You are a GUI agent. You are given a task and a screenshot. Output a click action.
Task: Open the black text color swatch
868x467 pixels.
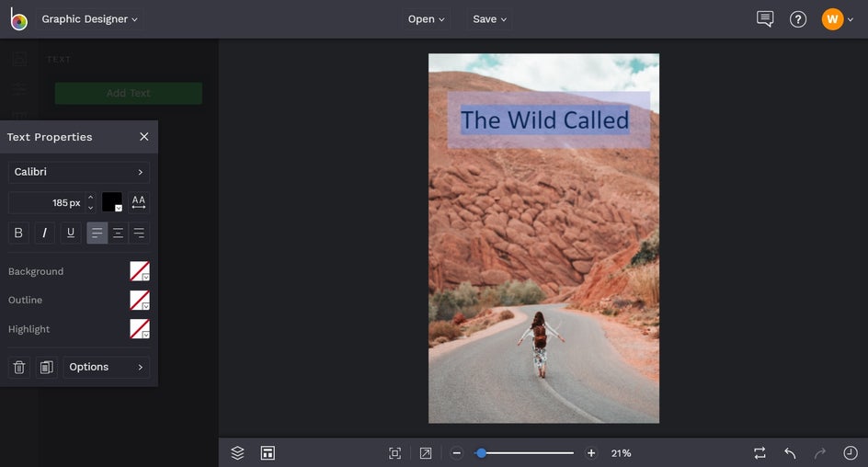[112, 202]
